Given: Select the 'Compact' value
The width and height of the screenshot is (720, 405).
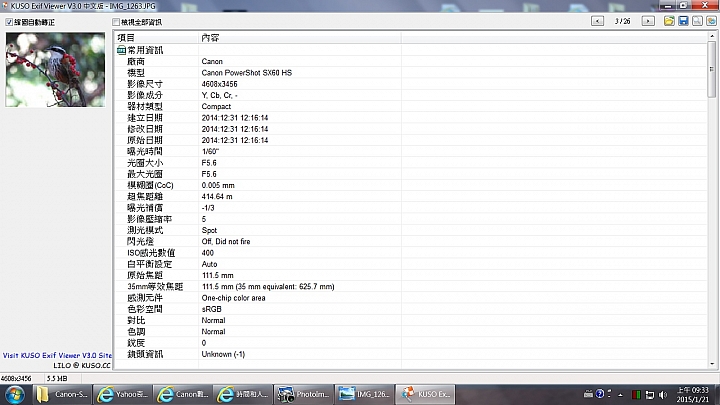Looking at the screenshot, I should pyautogui.click(x=216, y=107).
